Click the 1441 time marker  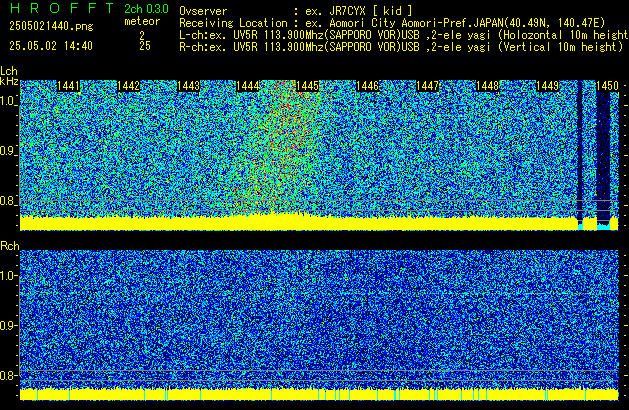[69, 86]
